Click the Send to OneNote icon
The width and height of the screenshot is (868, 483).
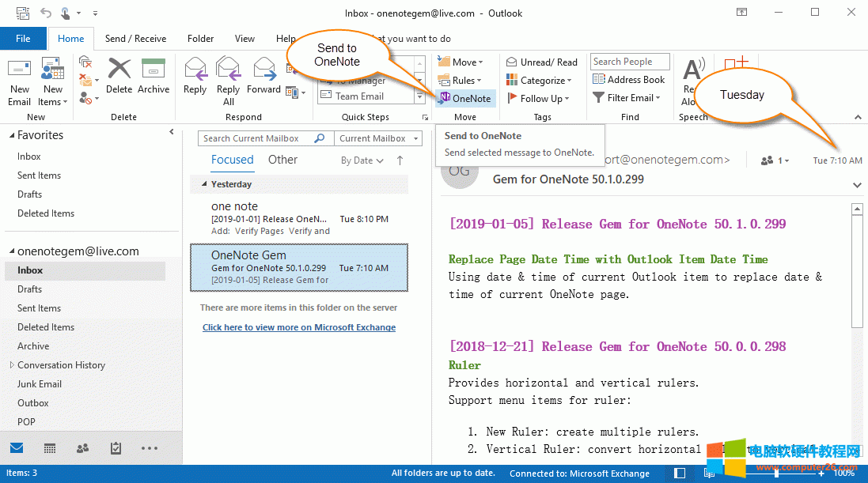465,98
